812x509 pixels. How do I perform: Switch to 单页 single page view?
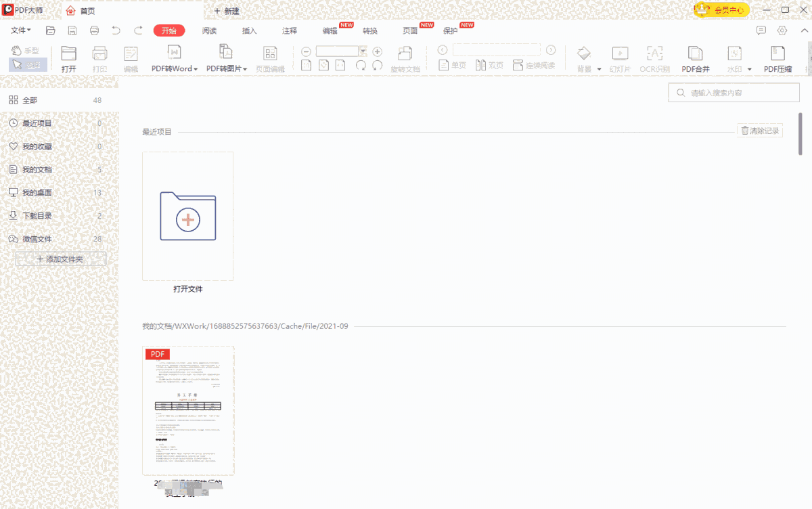[x=453, y=66]
